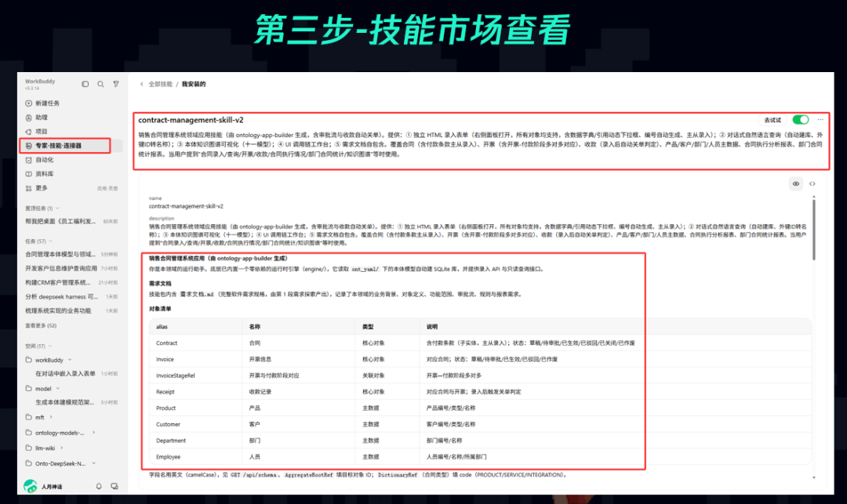Viewport: 847px width, 504px height.
Task: Open the 新建任务 menu entry
Action: pos(48,103)
